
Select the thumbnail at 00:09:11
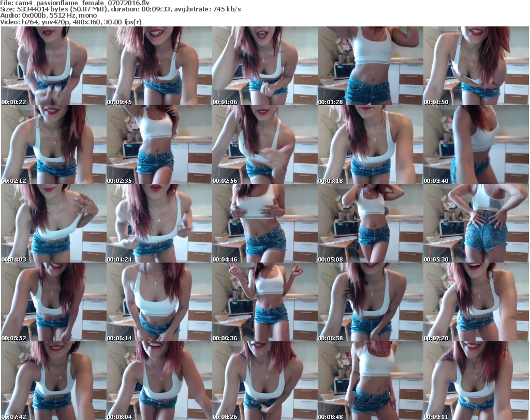click(x=476, y=381)
